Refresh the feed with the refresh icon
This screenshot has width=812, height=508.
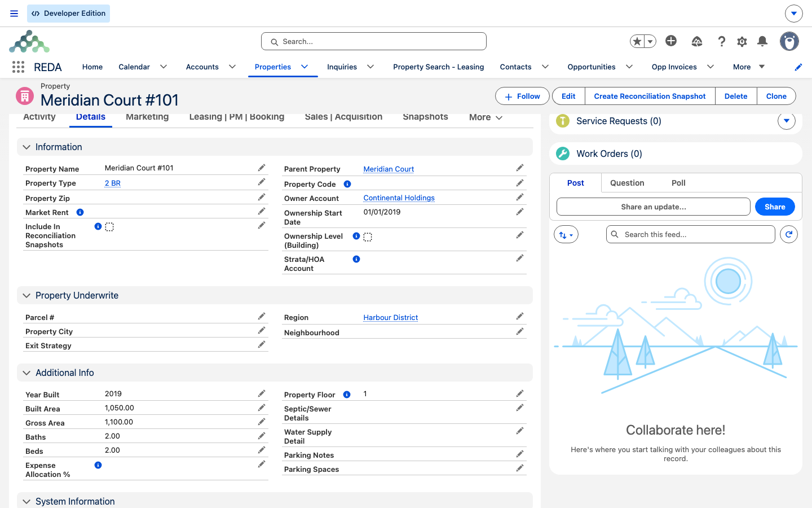(x=789, y=234)
